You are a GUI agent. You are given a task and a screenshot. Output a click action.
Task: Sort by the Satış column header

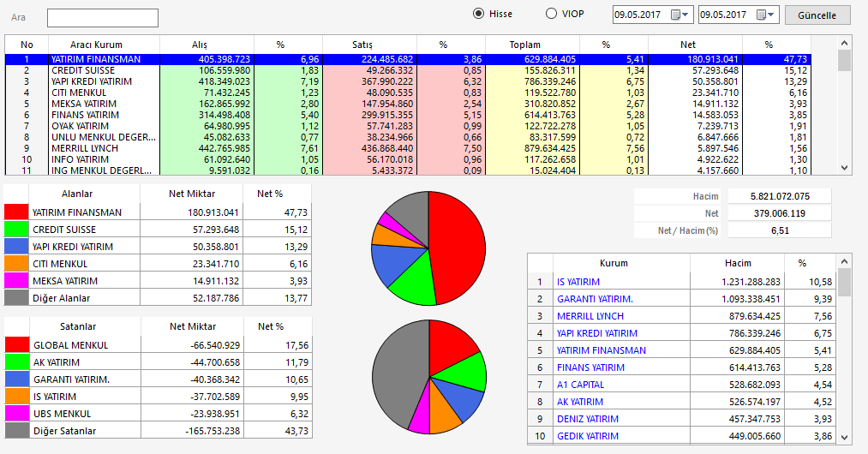tap(370, 45)
